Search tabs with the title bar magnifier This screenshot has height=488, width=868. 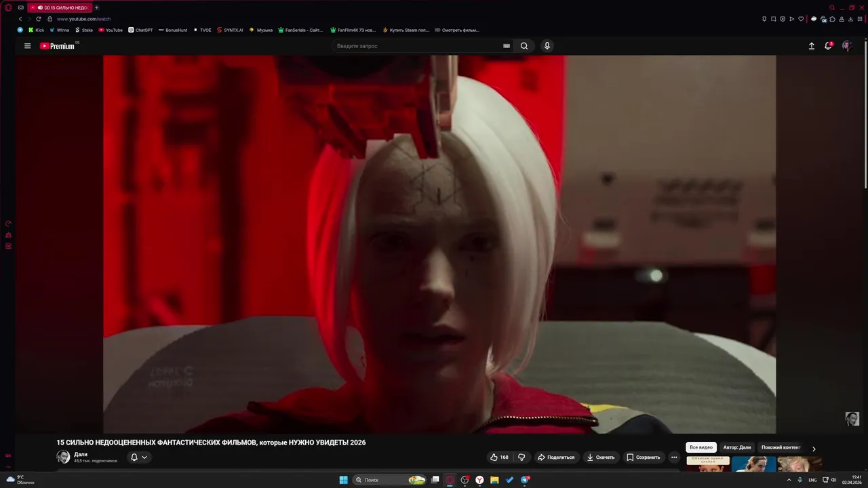coord(832,7)
